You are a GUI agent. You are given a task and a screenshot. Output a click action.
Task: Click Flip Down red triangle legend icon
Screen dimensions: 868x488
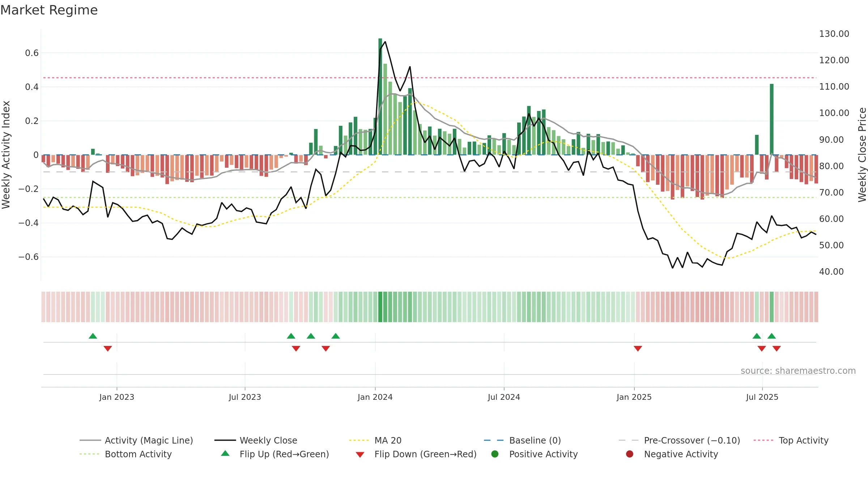[360, 455]
